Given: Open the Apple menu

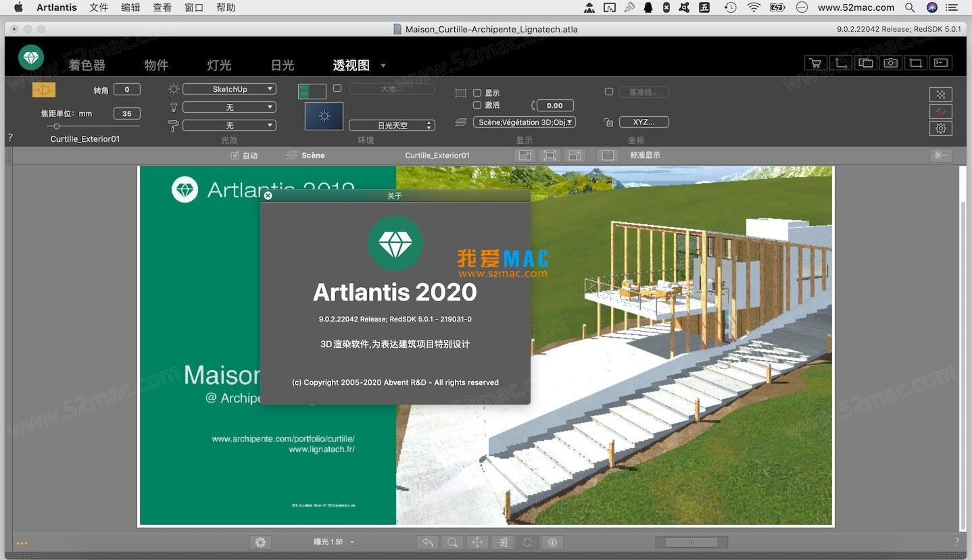Looking at the screenshot, I should pos(18,7).
